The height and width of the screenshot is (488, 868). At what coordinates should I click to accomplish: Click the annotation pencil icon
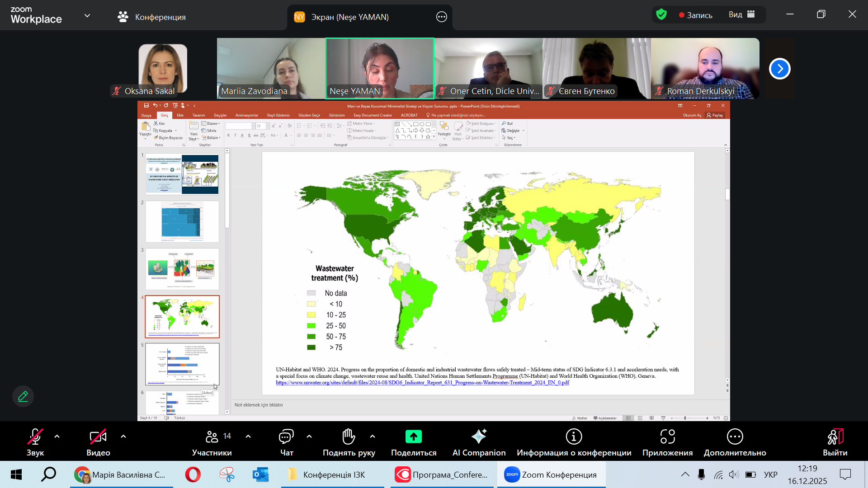23,396
